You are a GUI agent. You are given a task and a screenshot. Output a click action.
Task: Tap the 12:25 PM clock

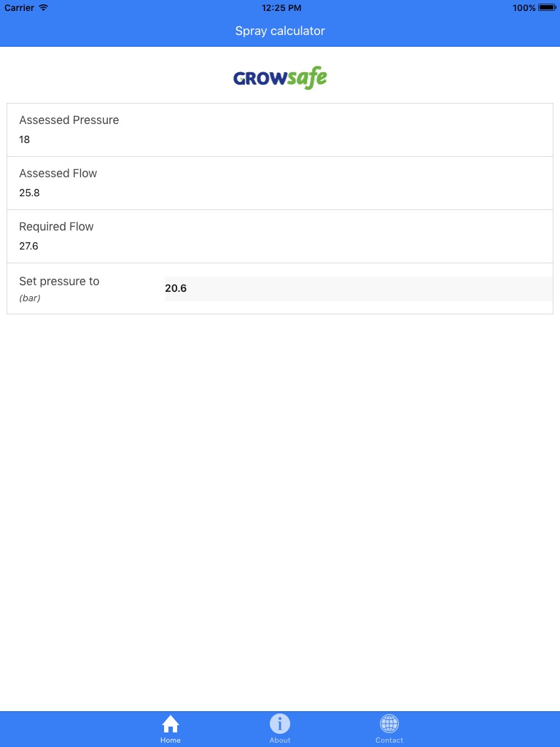coord(281,7)
